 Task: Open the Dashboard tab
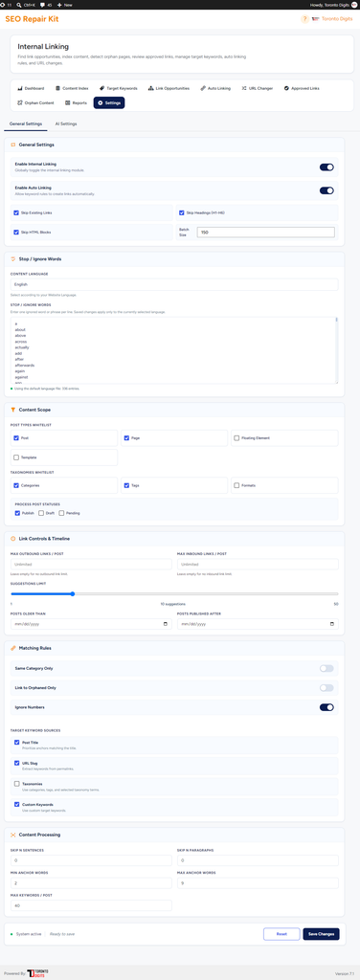[32, 88]
